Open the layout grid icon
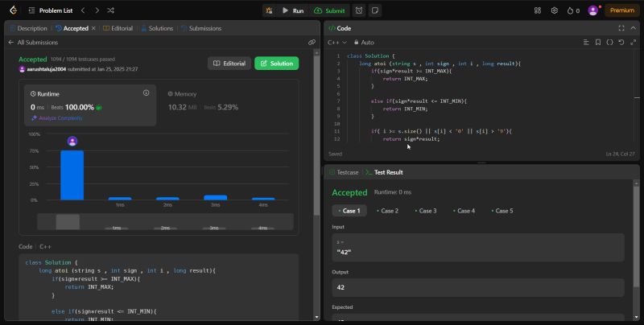644x325 pixels. pyautogui.click(x=538, y=10)
